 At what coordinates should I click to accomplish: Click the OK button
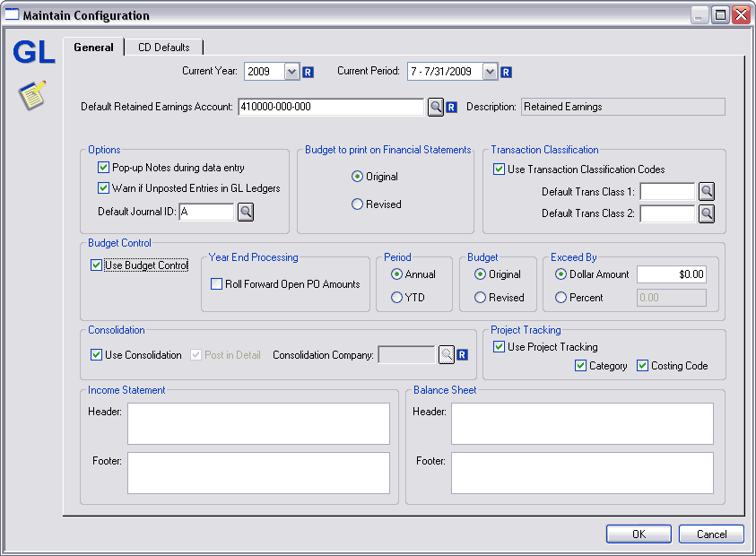pyautogui.click(x=639, y=534)
